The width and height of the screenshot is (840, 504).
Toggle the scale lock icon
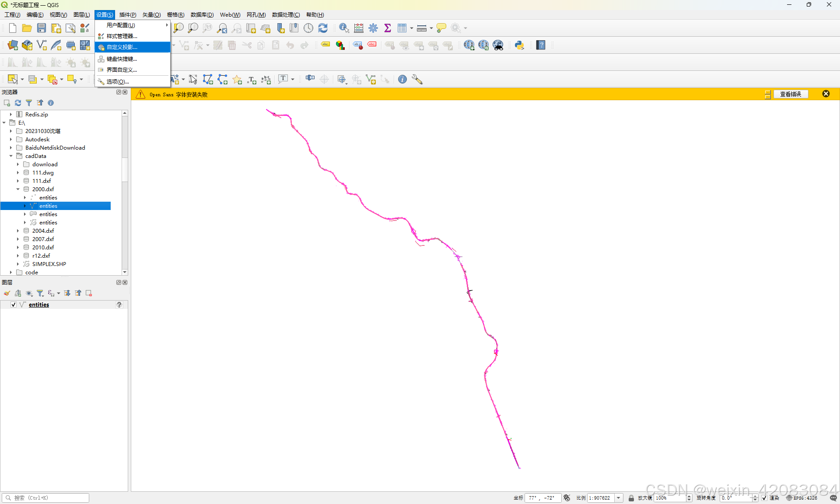[631, 498]
